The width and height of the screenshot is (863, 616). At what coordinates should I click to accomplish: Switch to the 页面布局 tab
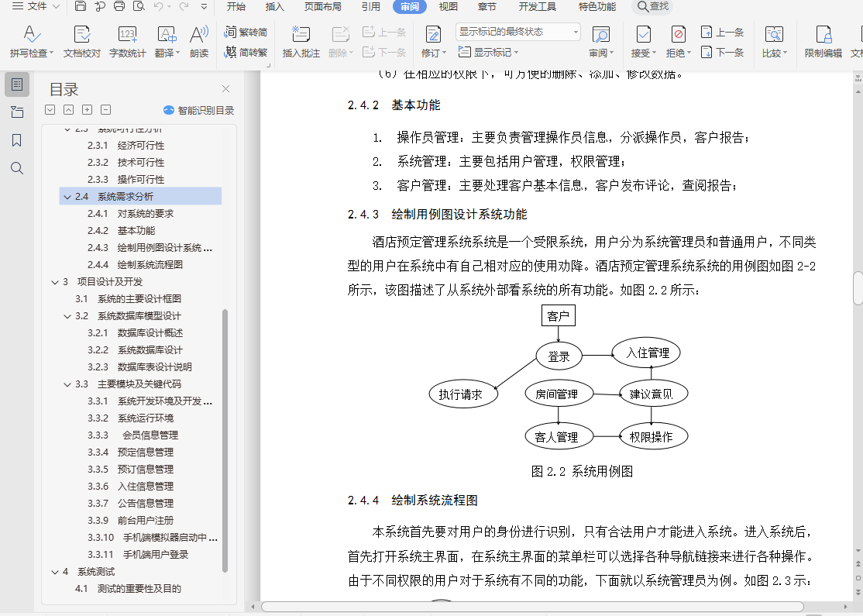click(x=322, y=7)
